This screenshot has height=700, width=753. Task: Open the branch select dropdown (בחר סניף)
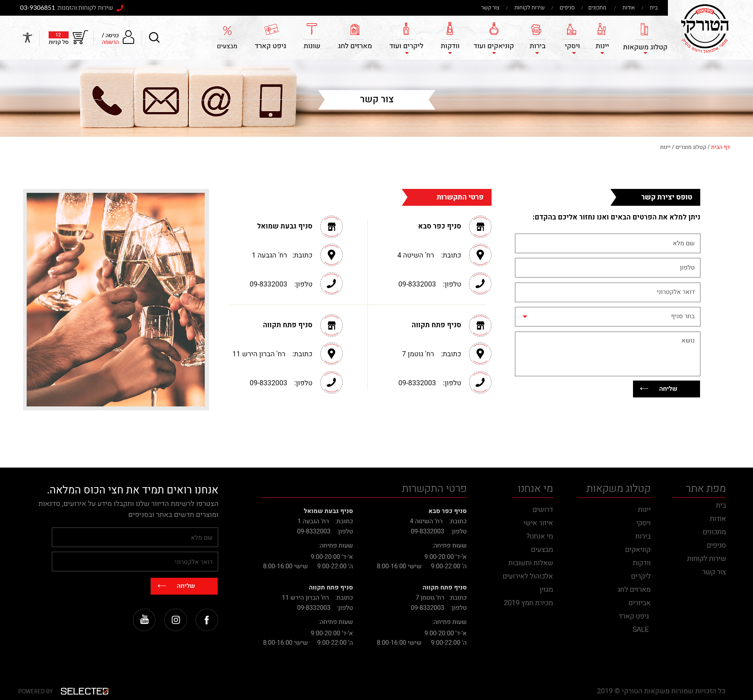607,317
